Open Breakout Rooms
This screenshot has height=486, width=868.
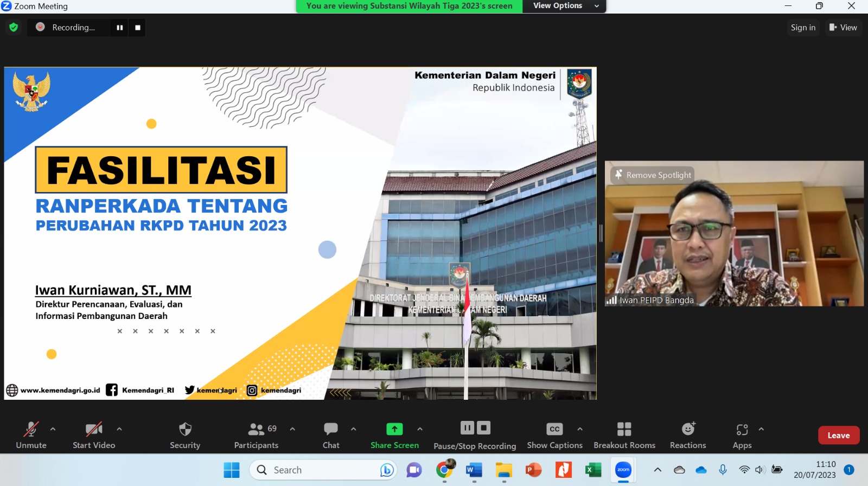pos(624,430)
